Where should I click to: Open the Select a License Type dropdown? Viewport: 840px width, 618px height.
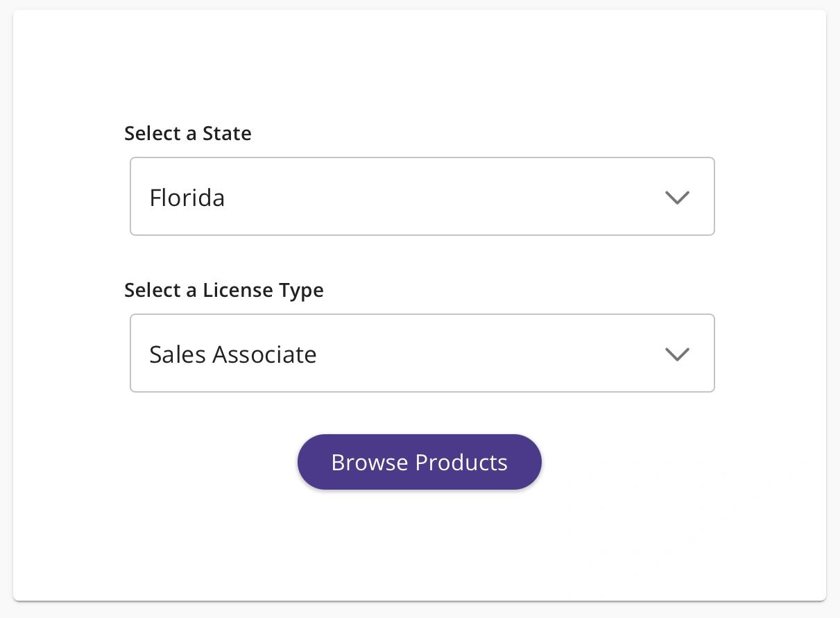[422, 353]
